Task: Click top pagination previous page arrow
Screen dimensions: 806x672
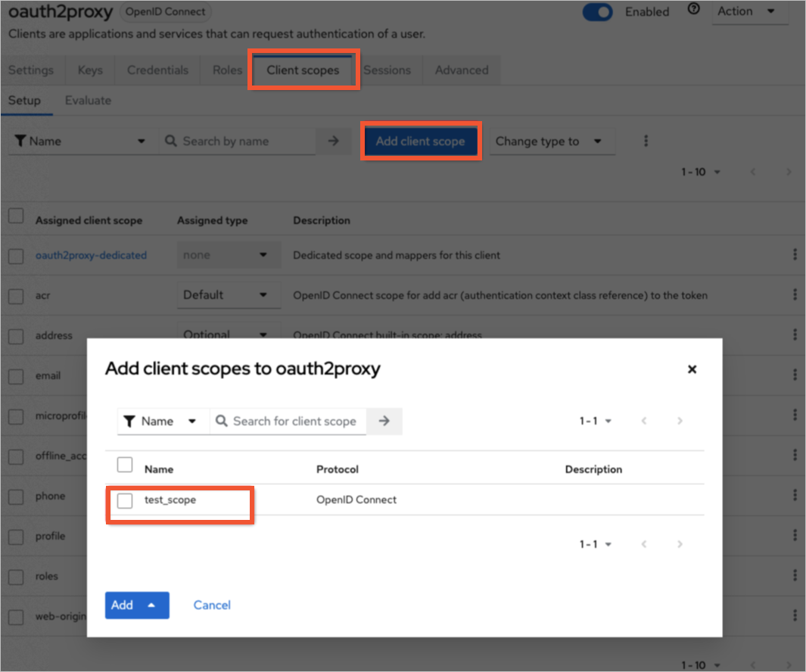Action: click(x=752, y=172)
